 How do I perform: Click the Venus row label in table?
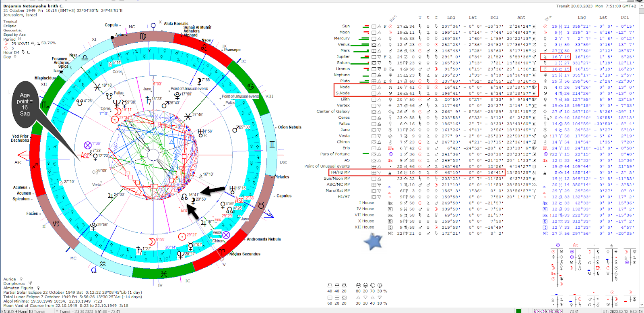344,44
